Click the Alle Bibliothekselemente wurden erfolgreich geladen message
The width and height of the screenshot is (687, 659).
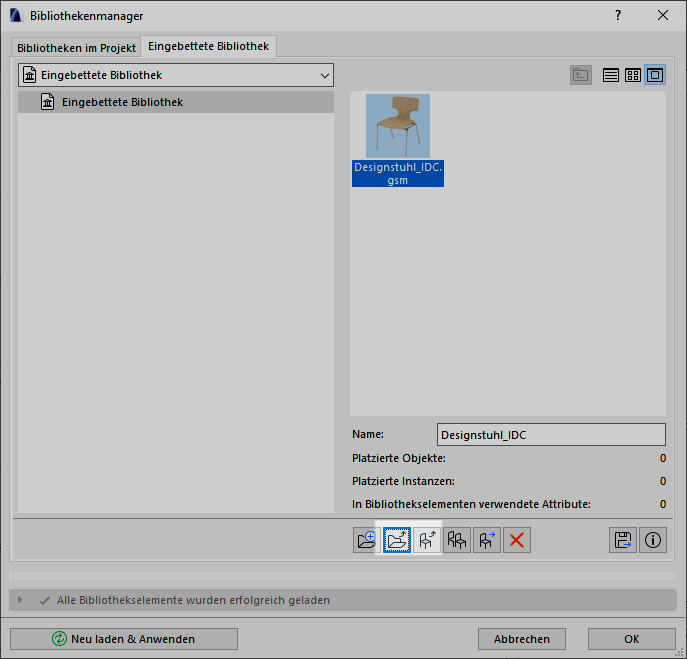193,600
